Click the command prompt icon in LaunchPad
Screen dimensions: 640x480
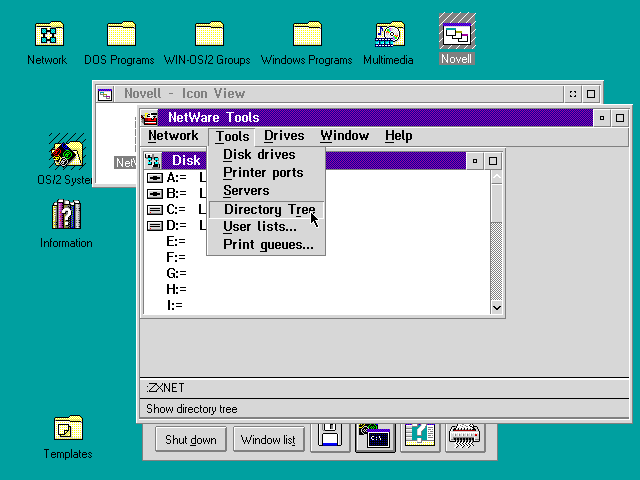[x=375, y=437]
